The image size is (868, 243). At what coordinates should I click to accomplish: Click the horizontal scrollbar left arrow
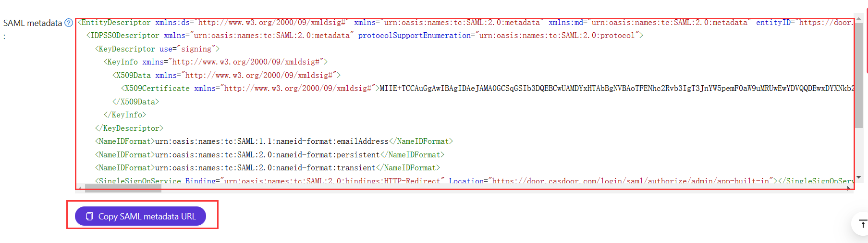[x=80, y=187]
